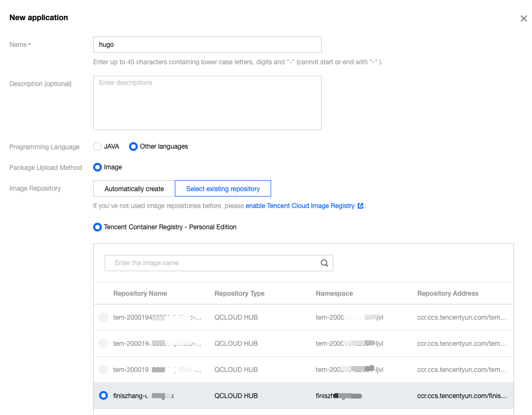Select the second tem-2000 repository
This screenshot has height=415, width=532.
(103, 343)
